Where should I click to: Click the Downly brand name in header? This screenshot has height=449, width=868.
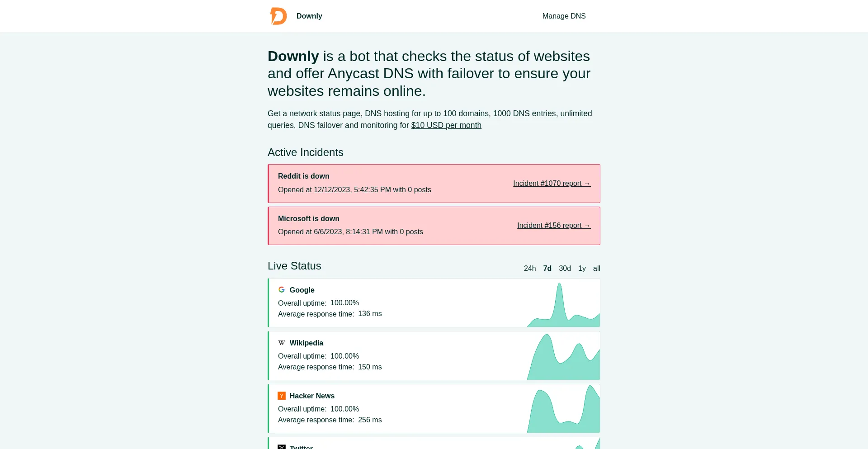(309, 16)
